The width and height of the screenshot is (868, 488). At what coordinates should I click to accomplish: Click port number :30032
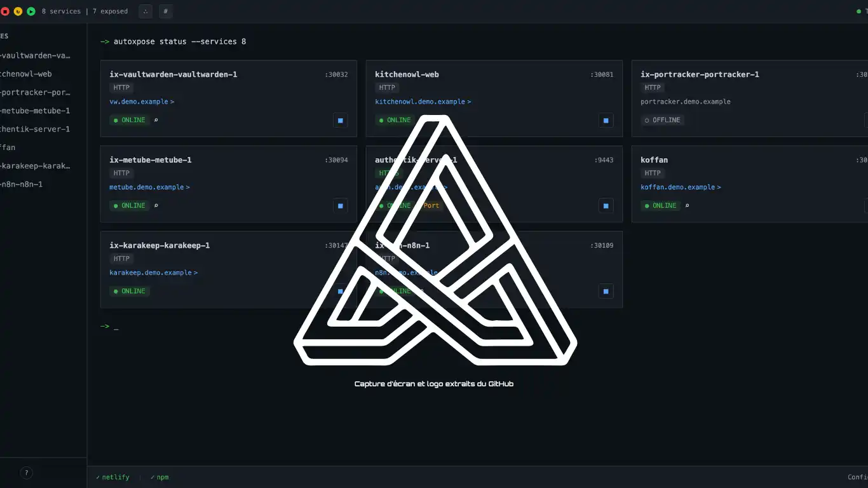click(x=336, y=74)
